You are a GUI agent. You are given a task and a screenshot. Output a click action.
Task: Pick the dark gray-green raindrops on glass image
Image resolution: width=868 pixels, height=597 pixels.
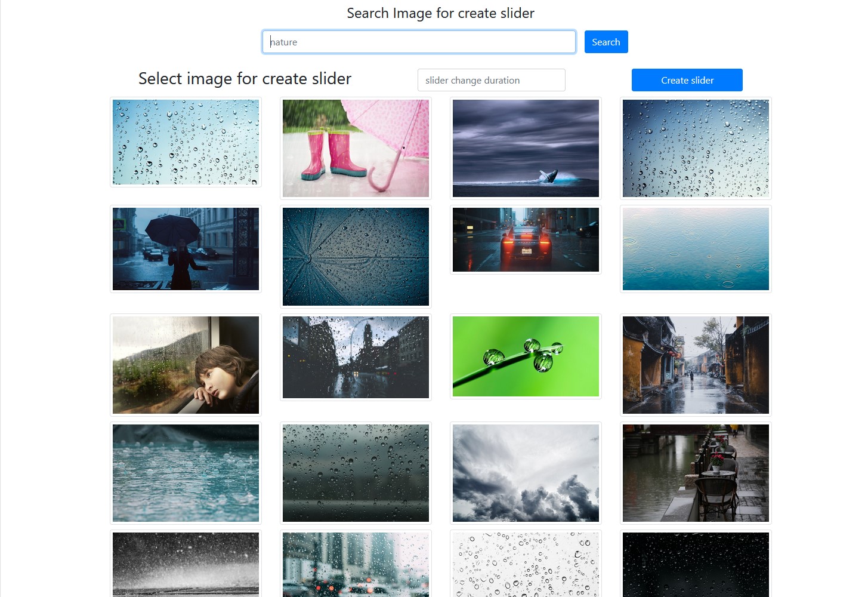356,473
